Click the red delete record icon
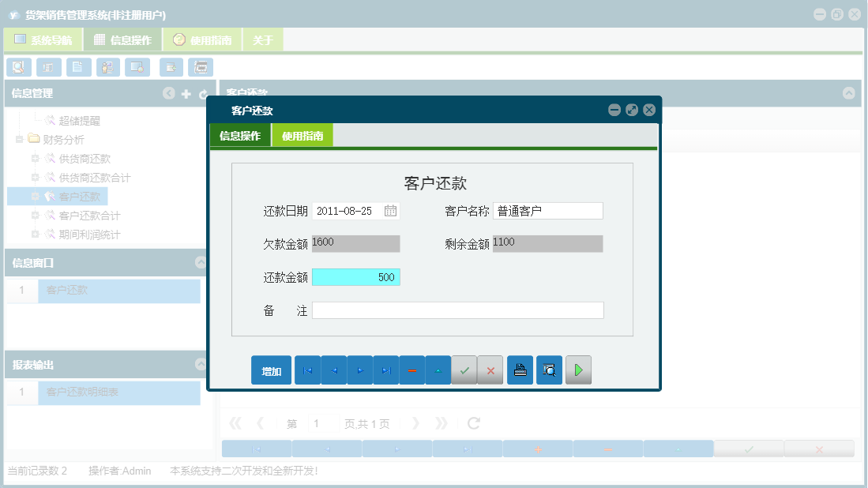868x488 pixels. tap(412, 370)
